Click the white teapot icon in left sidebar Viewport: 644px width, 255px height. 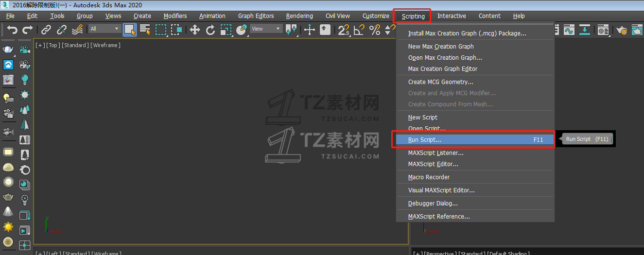tap(8, 50)
